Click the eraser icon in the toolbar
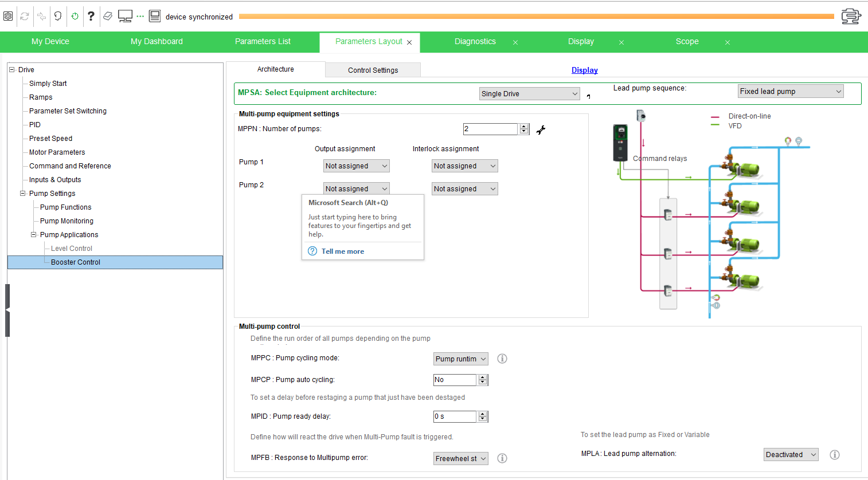 (108, 16)
